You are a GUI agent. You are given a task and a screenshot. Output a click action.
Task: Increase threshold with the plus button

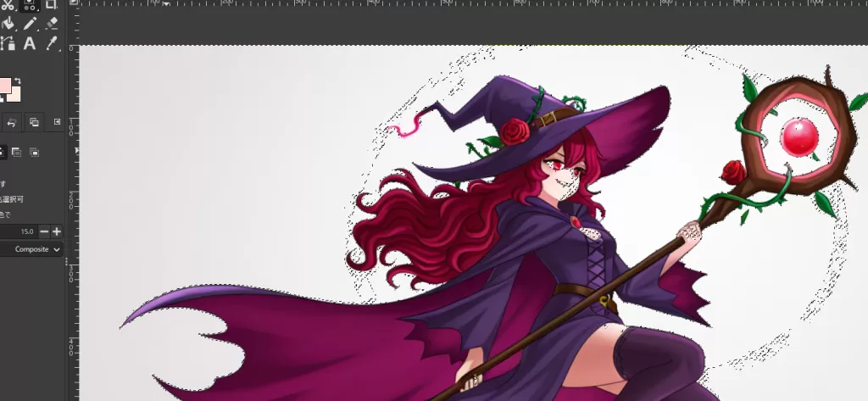tap(57, 231)
